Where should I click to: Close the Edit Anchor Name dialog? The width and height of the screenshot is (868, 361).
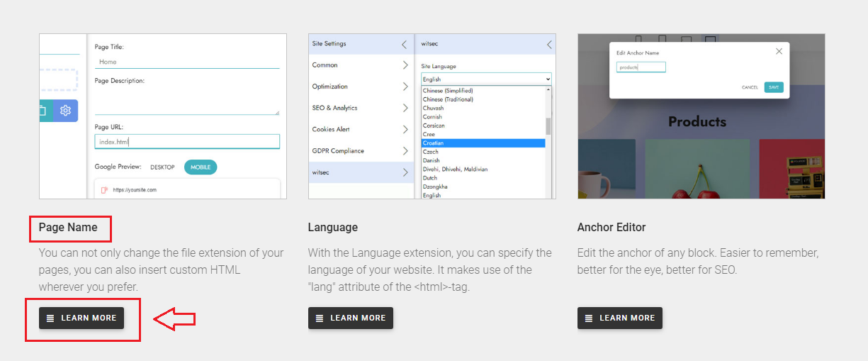tap(779, 51)
